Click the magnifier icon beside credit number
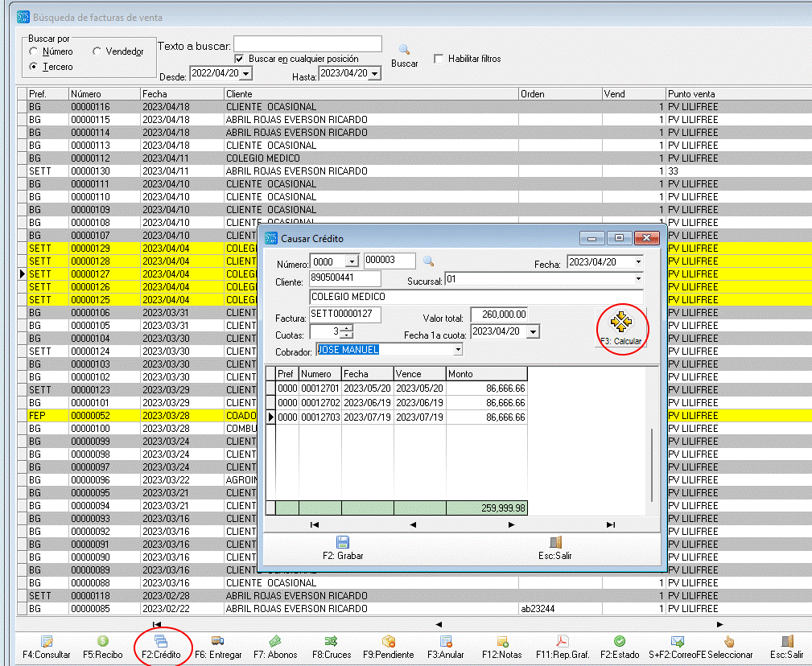 click(428, 261)
